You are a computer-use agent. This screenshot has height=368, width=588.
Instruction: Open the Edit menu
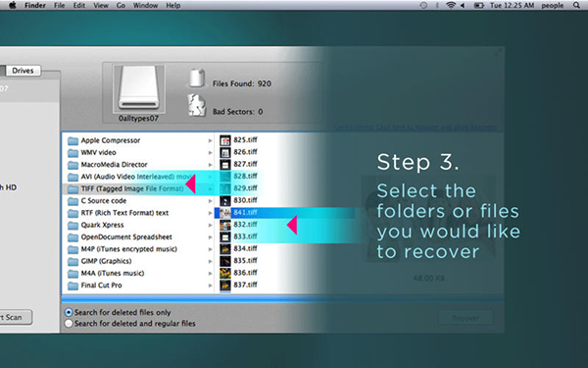(x=78, y=5)
